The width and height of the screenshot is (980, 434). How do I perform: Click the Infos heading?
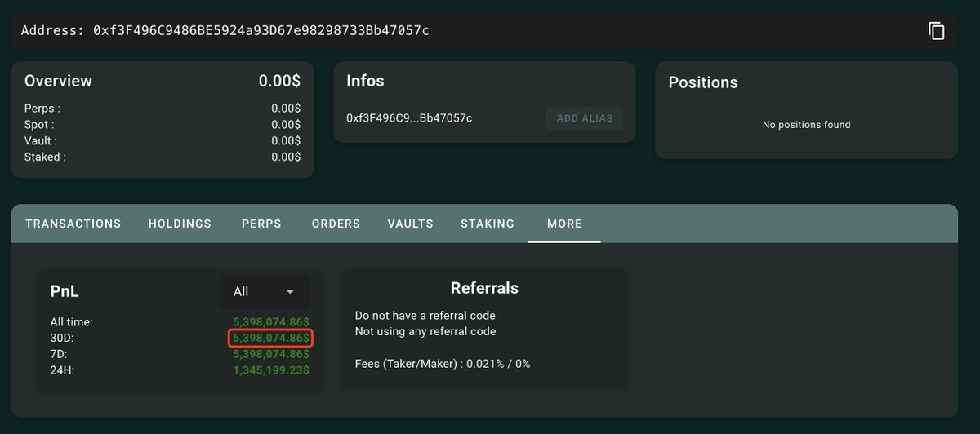click(365, 81)
